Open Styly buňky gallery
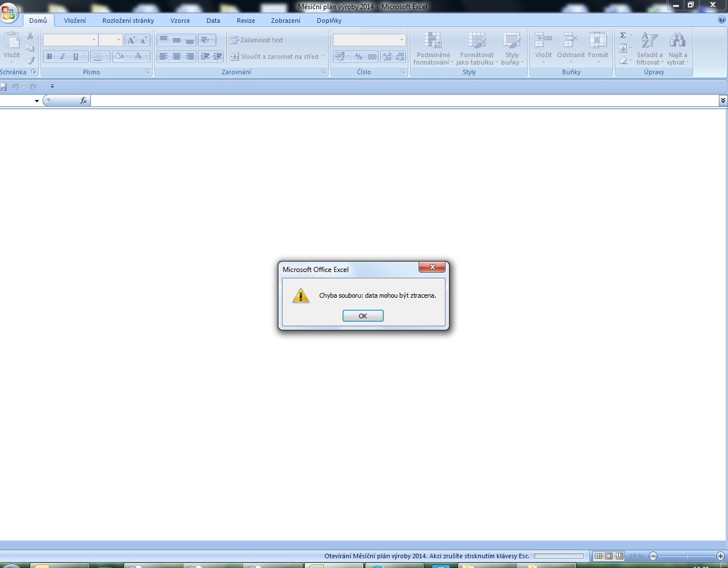The width and height of the screenshot is (728, 568). [512, 49]
